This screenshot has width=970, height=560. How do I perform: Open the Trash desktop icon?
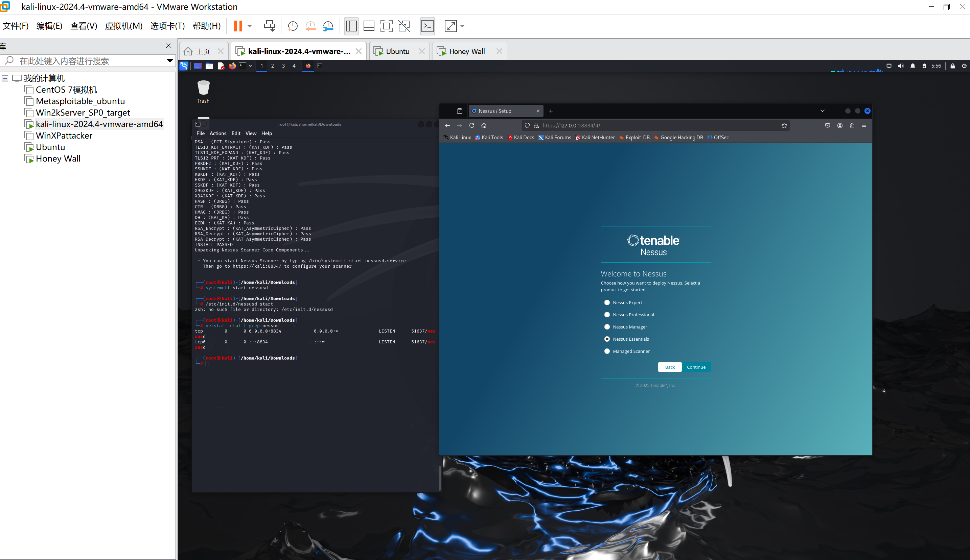203,92
